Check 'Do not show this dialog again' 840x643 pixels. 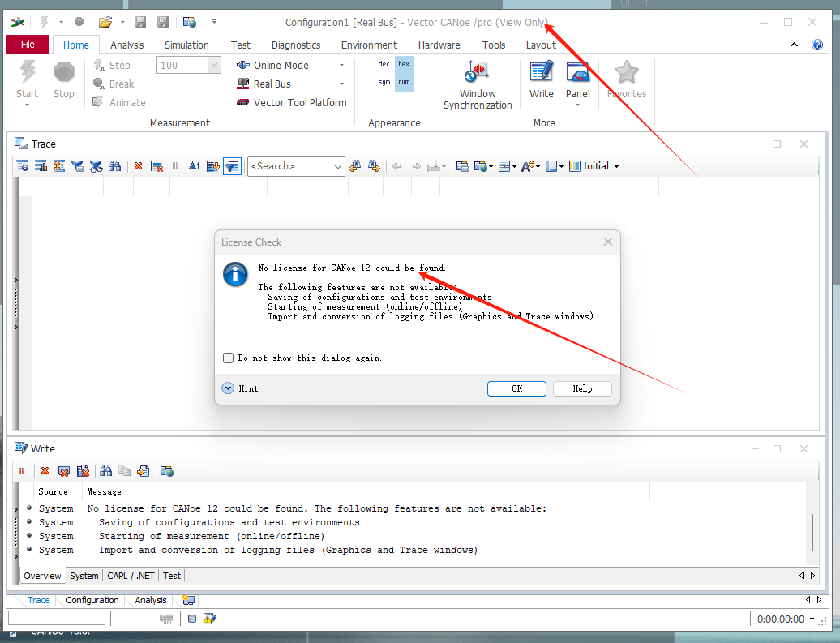228,358
